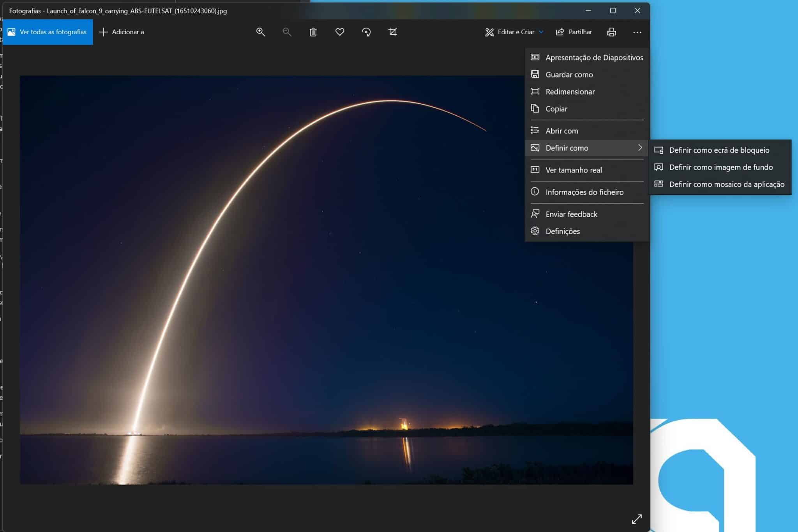Close the three-dots more options menu
798x532 pixels.
(x=637, y=32)
